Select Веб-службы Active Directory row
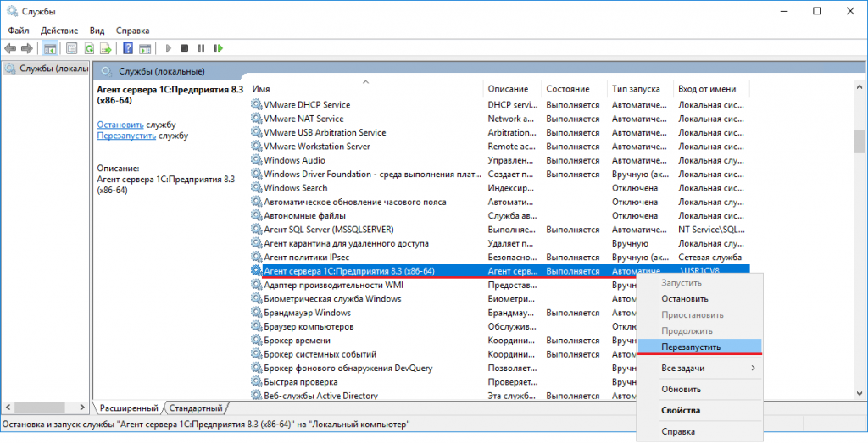 [443, 396]
